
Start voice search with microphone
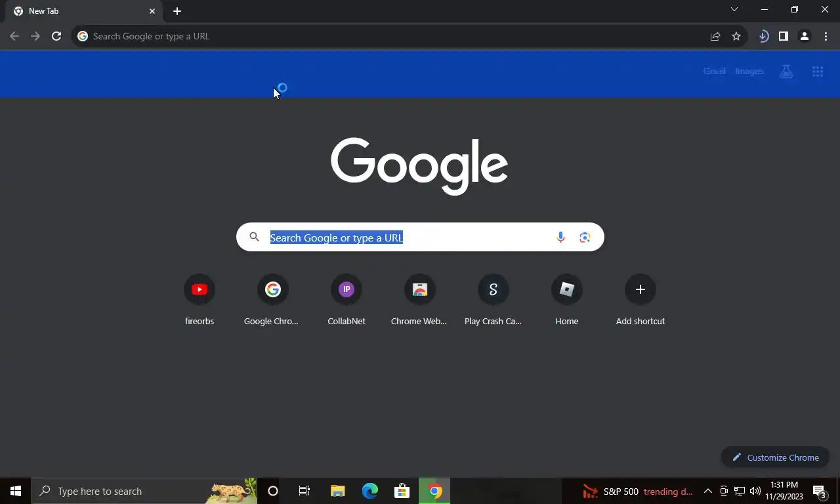[560, 238]
